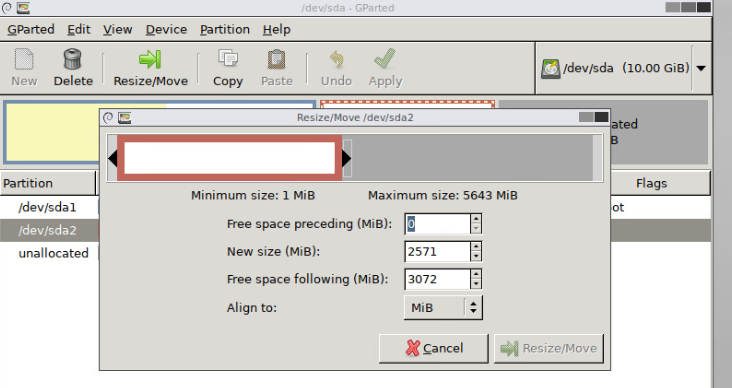Click the Free space following input field
The width and height of the screenshot is (732, 388).
point(437,279)
